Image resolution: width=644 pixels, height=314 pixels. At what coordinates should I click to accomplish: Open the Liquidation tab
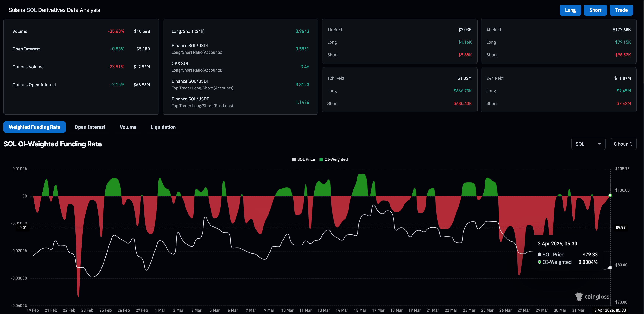click(163, 127)
